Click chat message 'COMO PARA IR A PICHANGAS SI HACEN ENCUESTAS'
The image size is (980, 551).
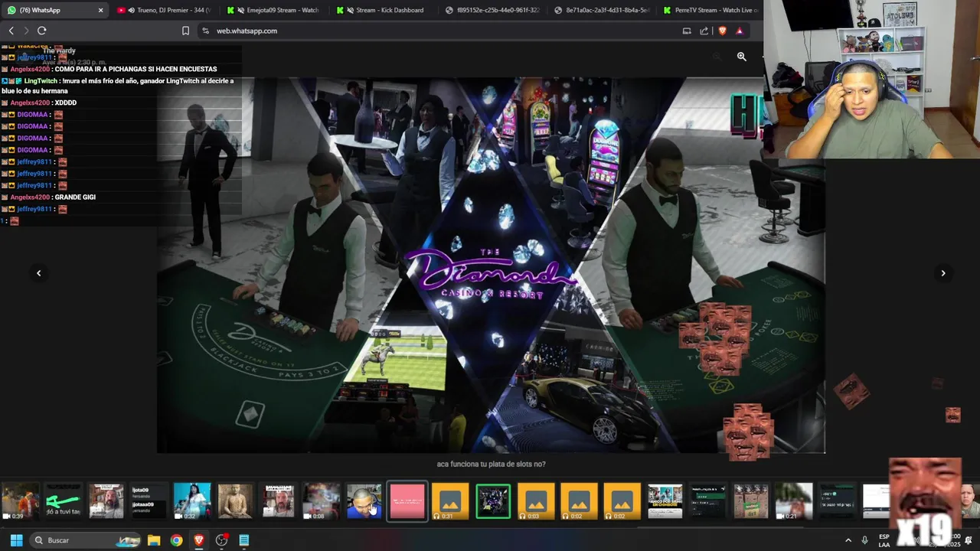(136, 69)
